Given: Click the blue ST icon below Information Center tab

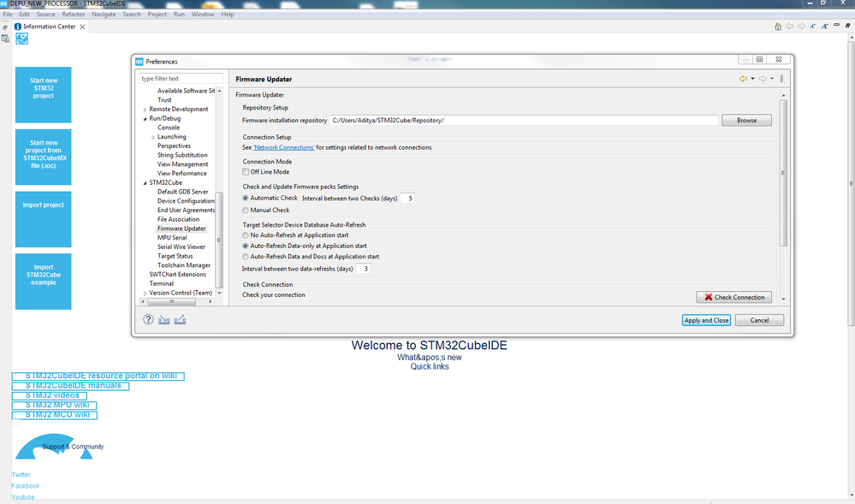Looking at the screenshot, I should coord(21,39).
